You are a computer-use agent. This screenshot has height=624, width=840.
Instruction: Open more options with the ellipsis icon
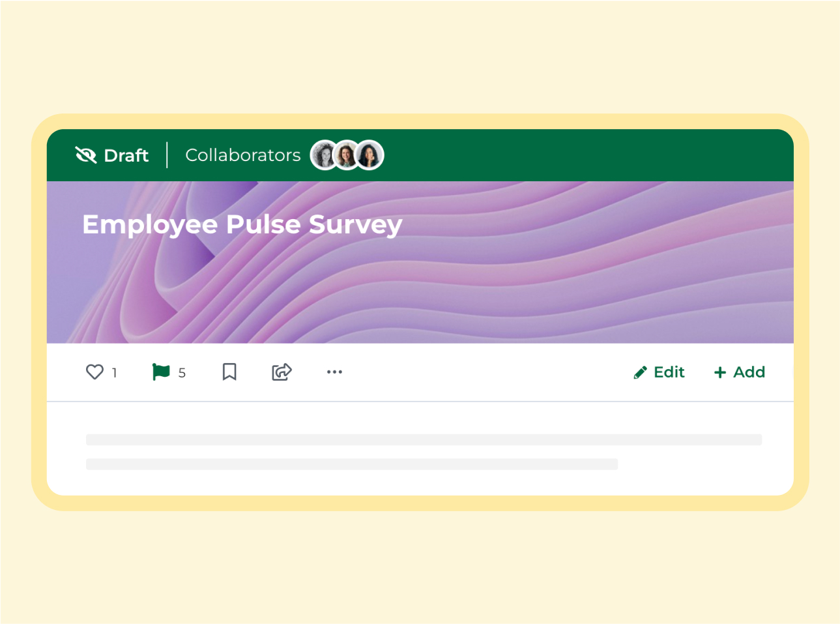(x=334, y=372)
